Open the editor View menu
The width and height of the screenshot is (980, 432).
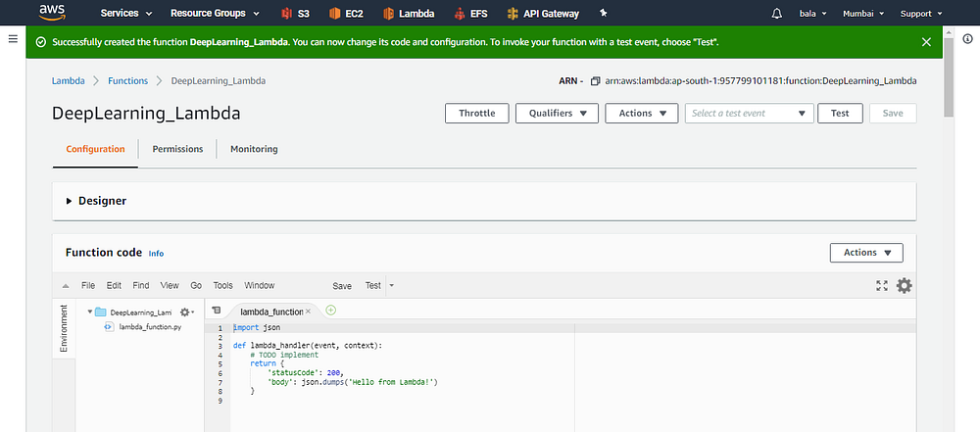click(x=170, y=285)
